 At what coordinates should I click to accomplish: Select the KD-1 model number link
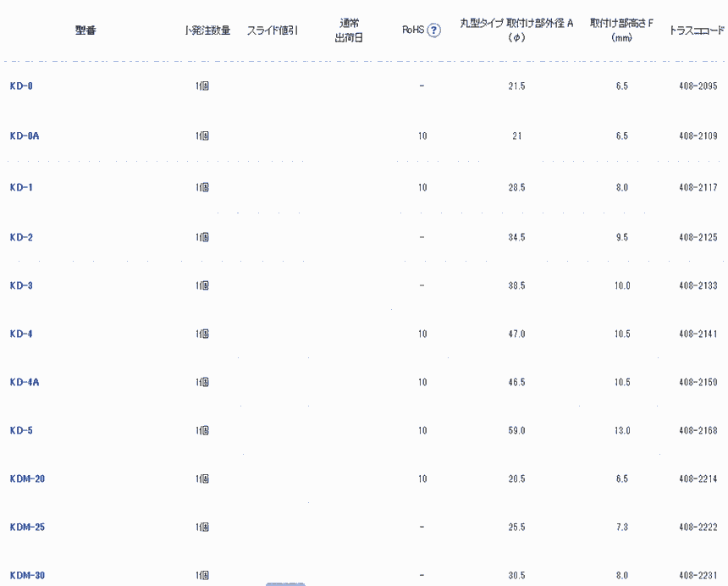click(21, 187)
